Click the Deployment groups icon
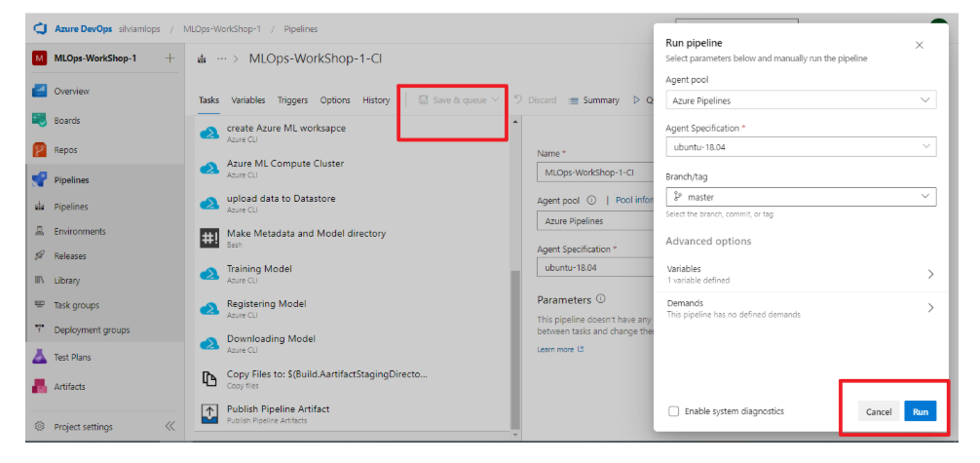Image resolution: width=980 pixels, height=463 pixels. (39, 329)
